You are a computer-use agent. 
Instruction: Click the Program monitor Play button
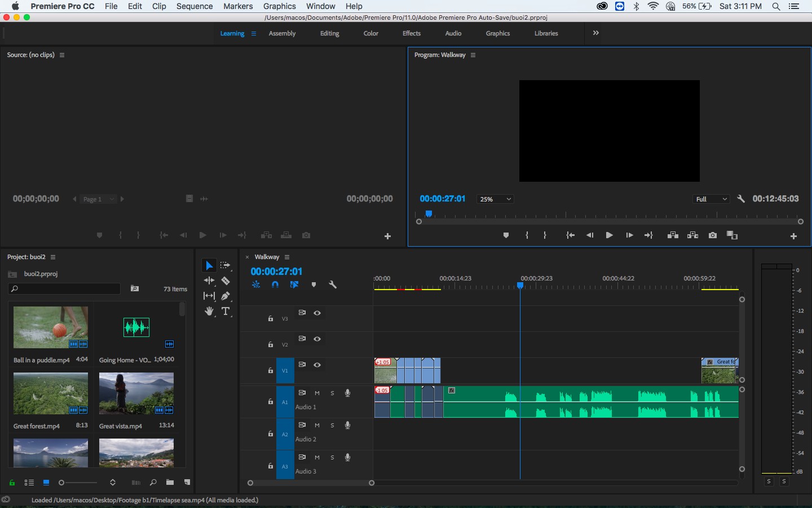point(609,235)
